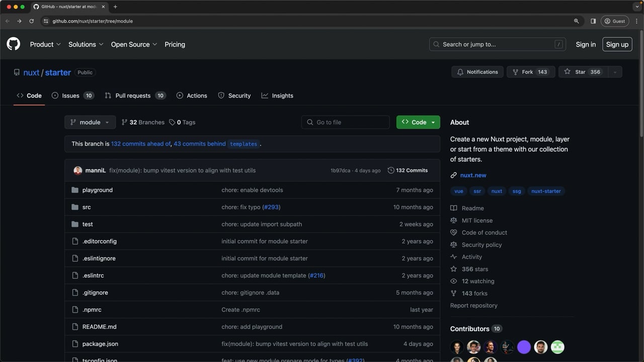This screenshot has height=362, width=644.
Task: Open the .eslintrc file
Action: pos(93,276)
